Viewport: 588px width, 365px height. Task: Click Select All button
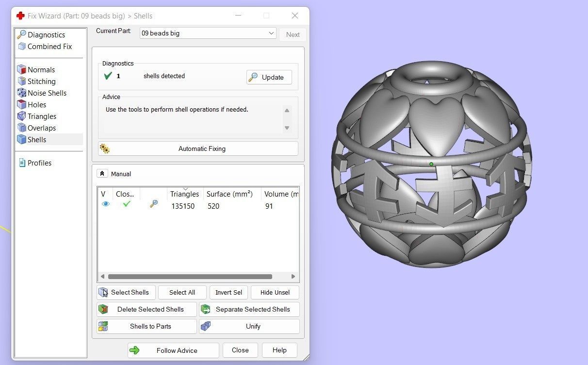coord(182,292)
